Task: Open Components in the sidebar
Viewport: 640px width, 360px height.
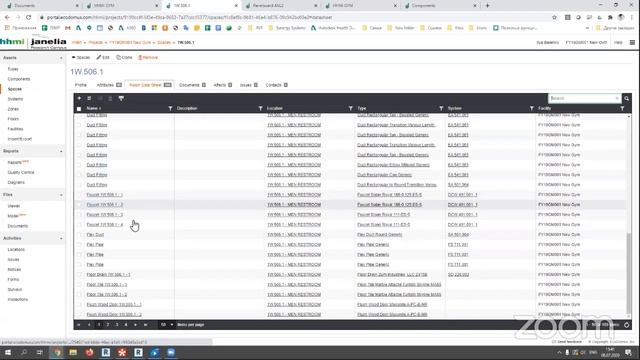Action: pos(19,79)
